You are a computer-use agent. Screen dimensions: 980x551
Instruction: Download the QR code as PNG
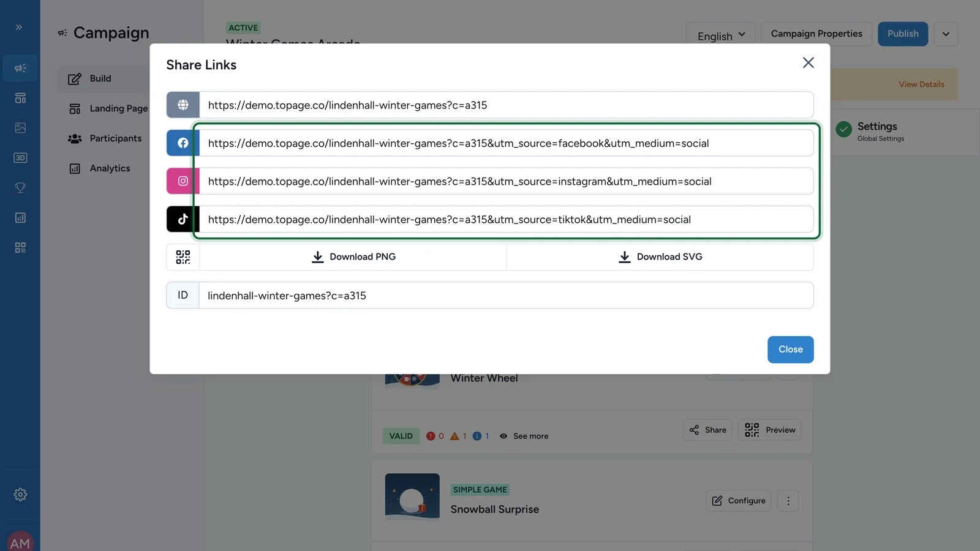pos(353,257)
